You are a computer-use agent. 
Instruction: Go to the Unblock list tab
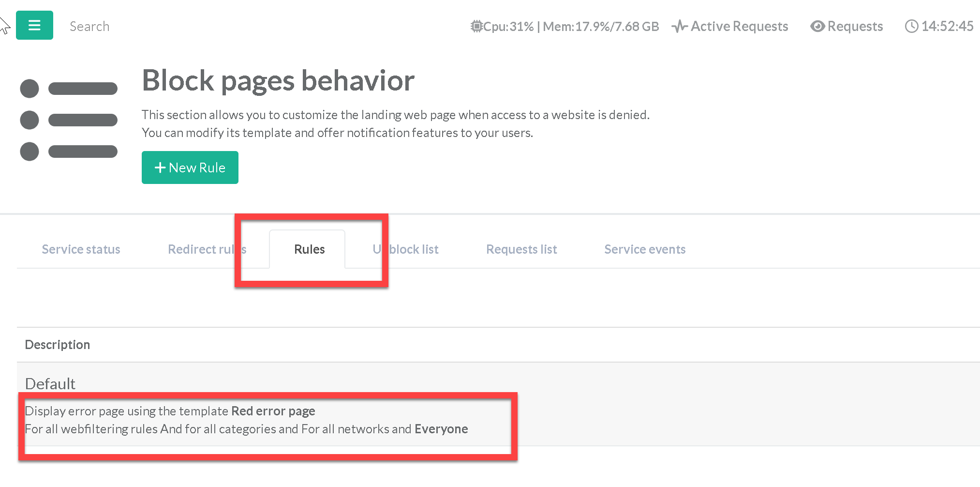point(405,249)
